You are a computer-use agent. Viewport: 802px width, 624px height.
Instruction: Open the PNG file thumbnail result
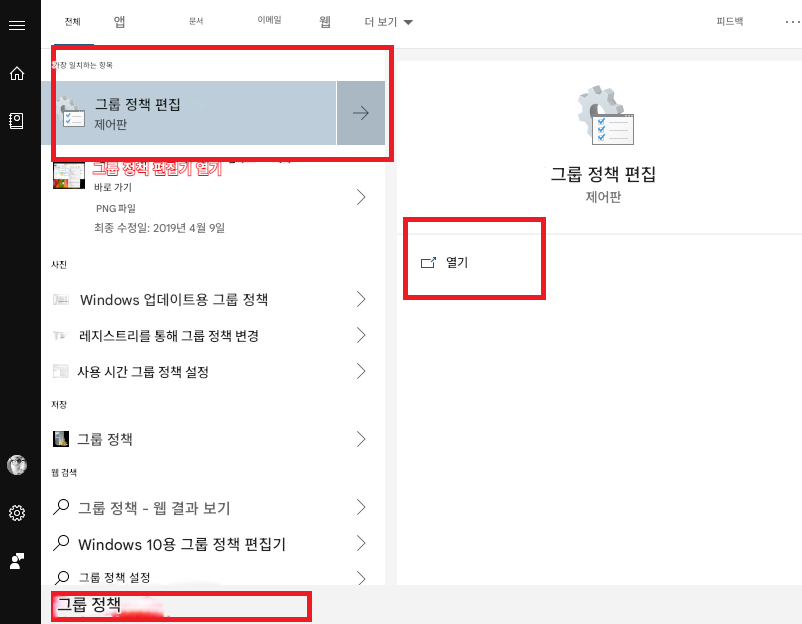[69, 175]
